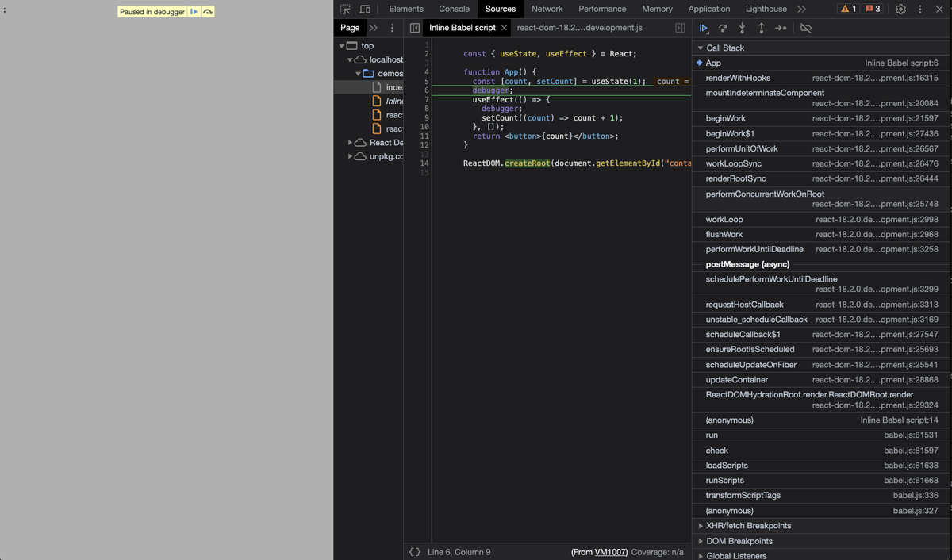Collapse the localhost tree node
Image resolution: width=952 pixels, height=560 pixels.
[x=350, y=60]
